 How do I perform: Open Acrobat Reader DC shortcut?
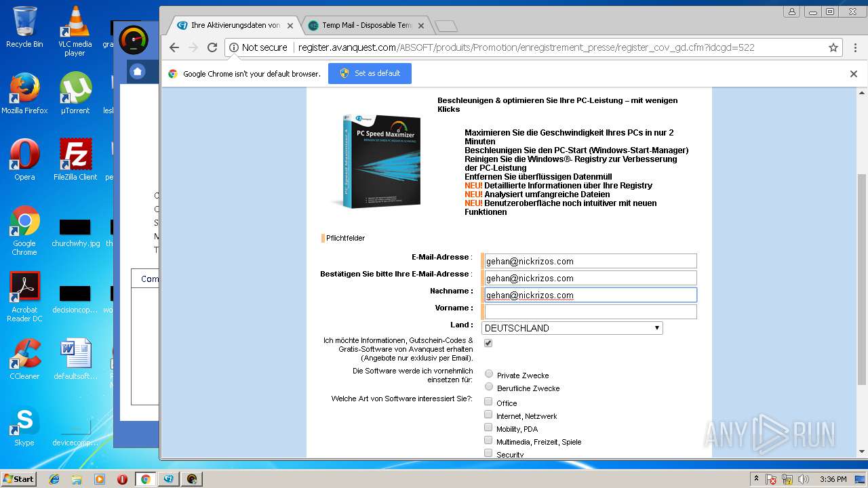point(24,297)
